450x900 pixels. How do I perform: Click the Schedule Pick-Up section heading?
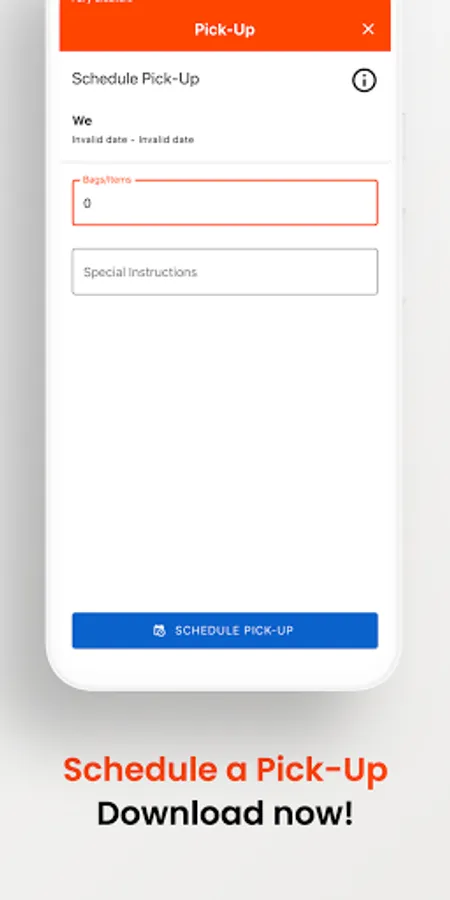coord(135,79)
